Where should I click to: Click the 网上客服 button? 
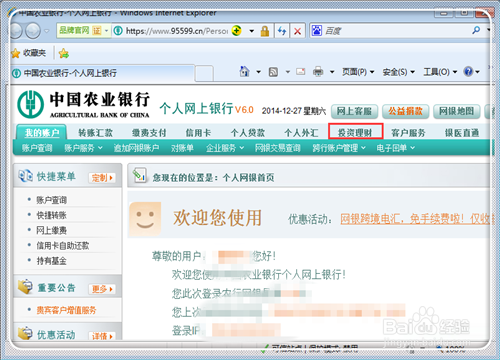[354, 111]
